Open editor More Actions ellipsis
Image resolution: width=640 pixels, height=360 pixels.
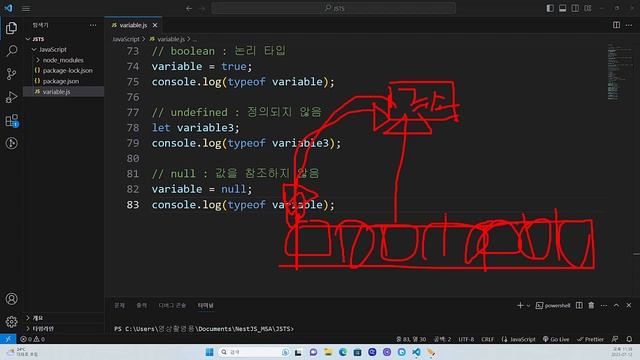(629, 25)
